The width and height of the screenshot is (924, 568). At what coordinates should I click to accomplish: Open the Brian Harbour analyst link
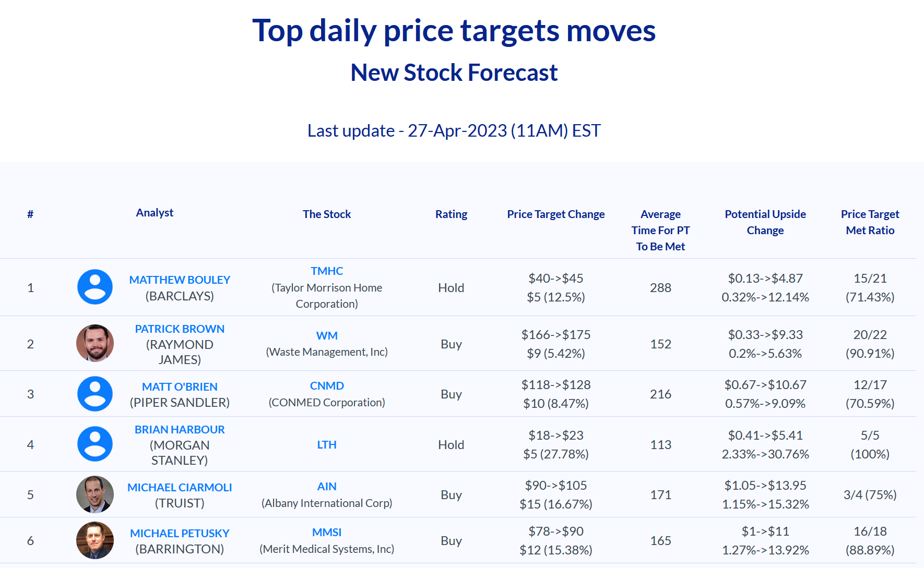point(180,429)
